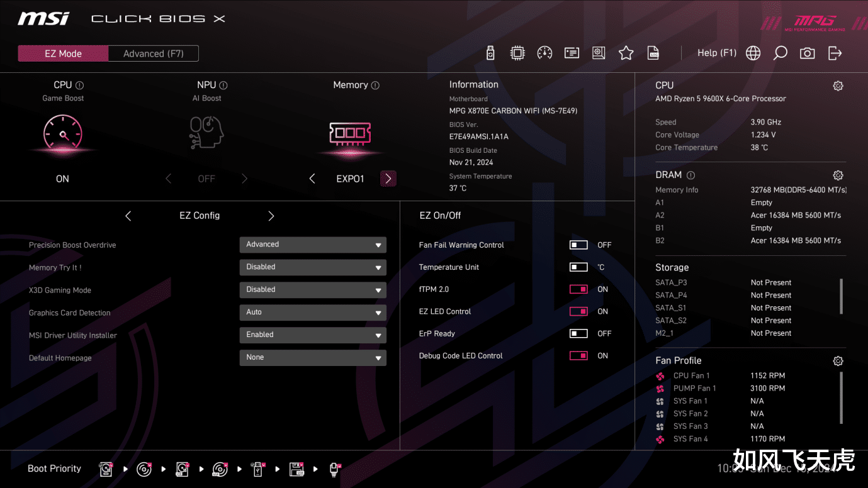Image resolution: width=868 pixels, height=488 pixels.
Task: Select the first optical disc boot icon
Action: click(144, 469)
